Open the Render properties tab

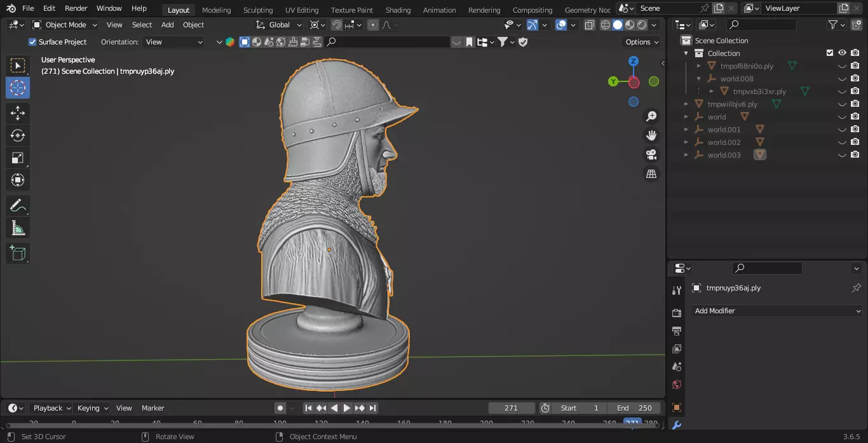[677, 313]
